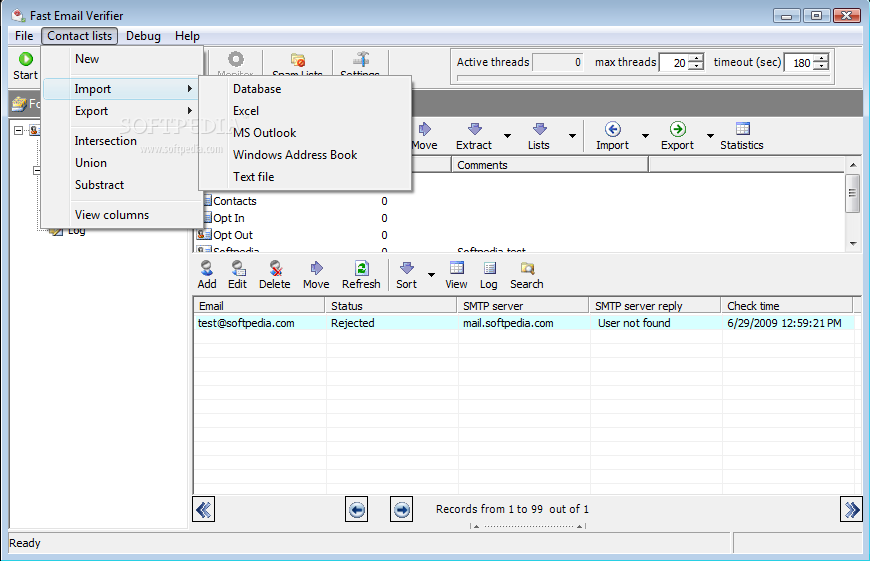Click the Import toolbar icon with blue arrow

click(x=613, y=129)
